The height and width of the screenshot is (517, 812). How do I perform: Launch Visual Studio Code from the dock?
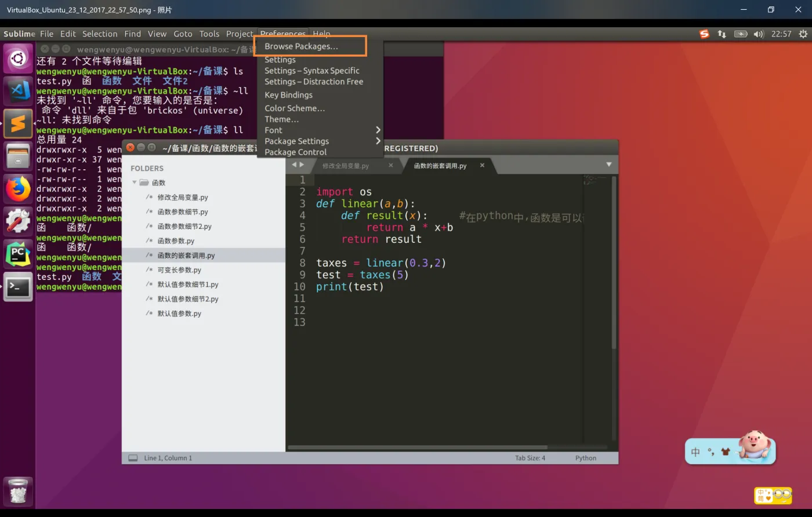click(18, 90)
